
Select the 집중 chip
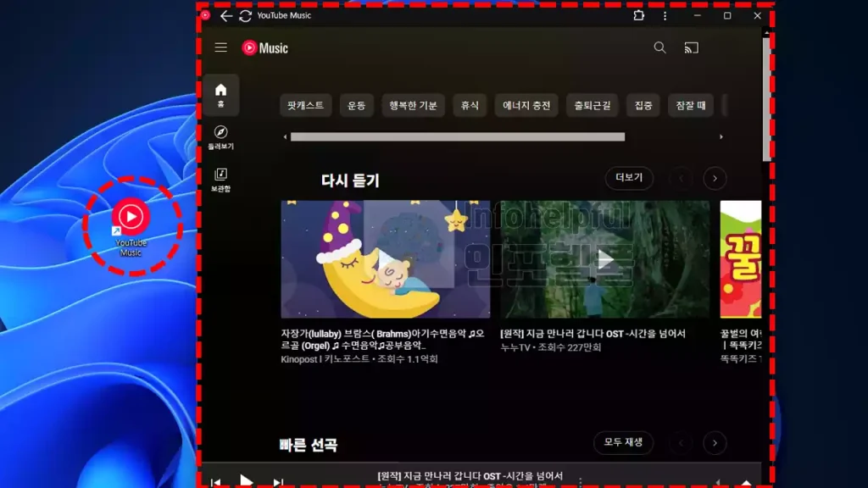[x=643, y=105]
